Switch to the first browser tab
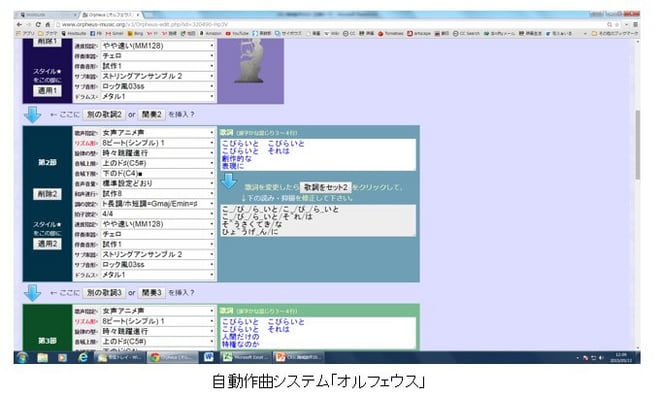 (x=47, y=15)
